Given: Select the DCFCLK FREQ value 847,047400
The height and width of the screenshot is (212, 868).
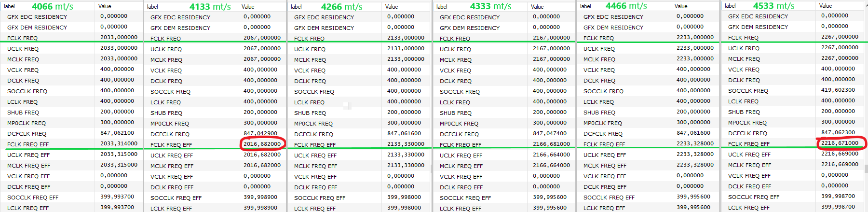Looking at the screenshot, I should coord(550,133).
